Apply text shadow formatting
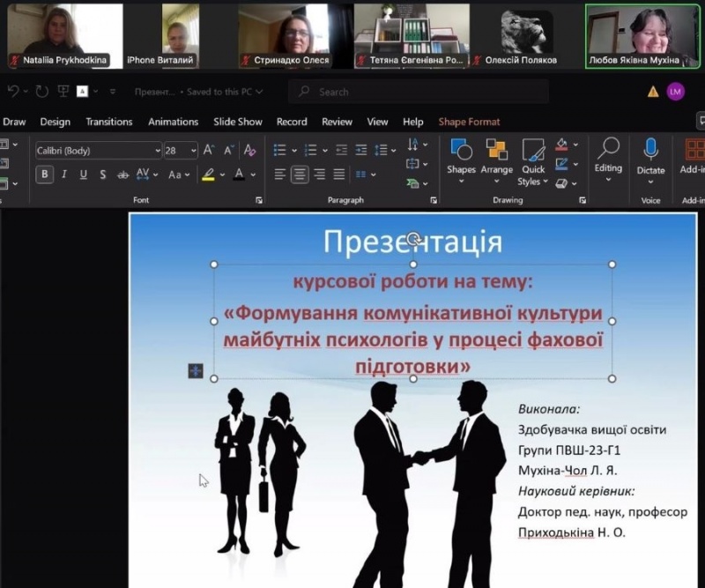Viewport: 705px width, 588px height. [x=103, y=175]
